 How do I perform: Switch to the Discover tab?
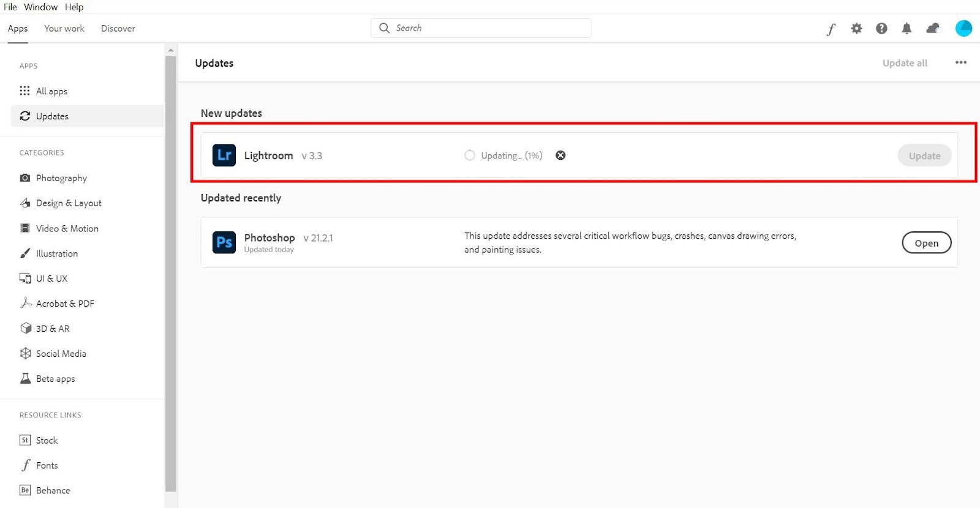tap(118, 28)
